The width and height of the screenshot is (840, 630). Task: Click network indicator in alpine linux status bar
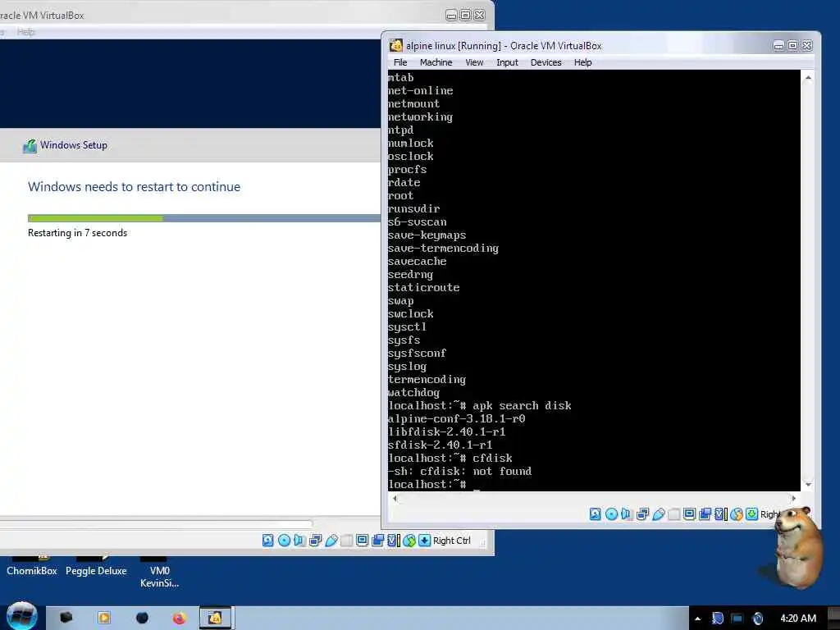643,514
